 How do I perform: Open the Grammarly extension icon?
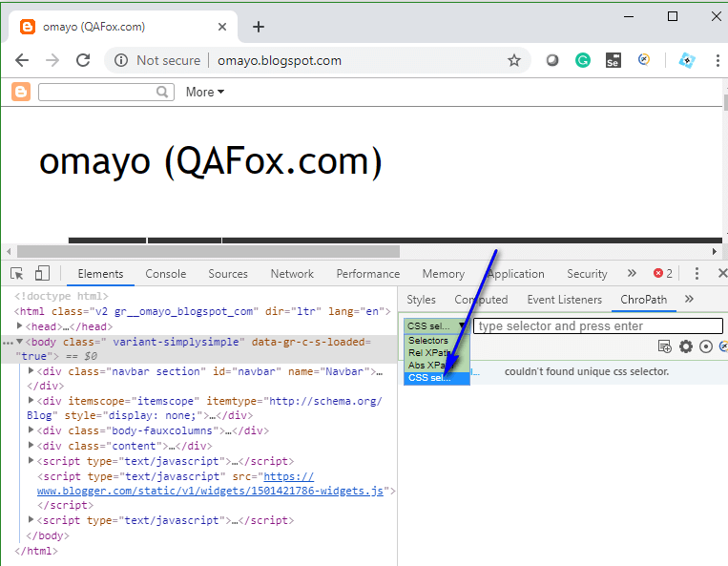tap(583, 60)
